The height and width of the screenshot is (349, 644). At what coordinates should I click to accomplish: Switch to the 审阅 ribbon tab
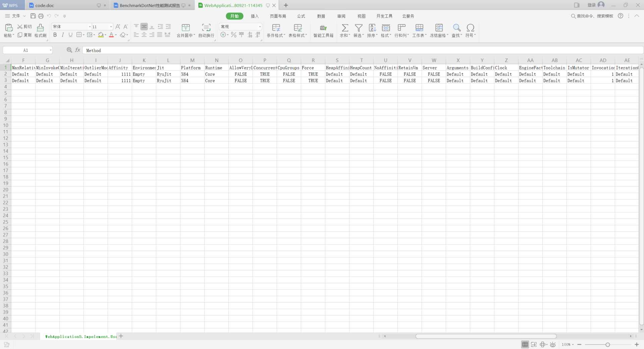tap(341, 16)
